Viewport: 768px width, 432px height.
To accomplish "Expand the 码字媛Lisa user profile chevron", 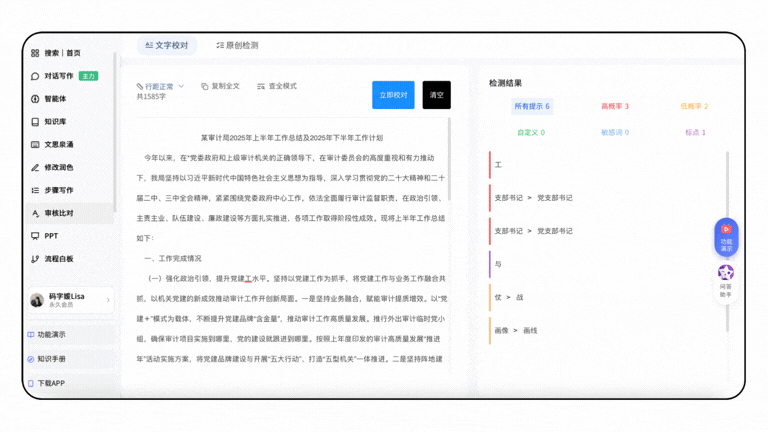I will pos(108,300).
